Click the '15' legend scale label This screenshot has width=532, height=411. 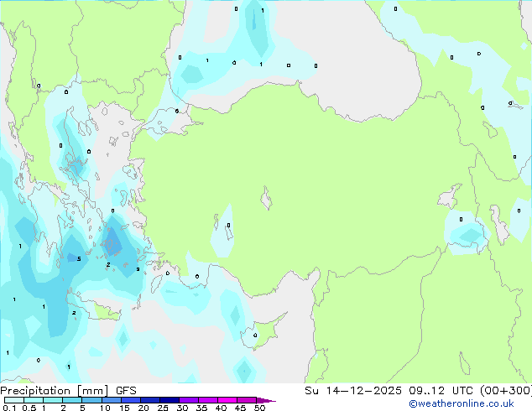(124, 408)
